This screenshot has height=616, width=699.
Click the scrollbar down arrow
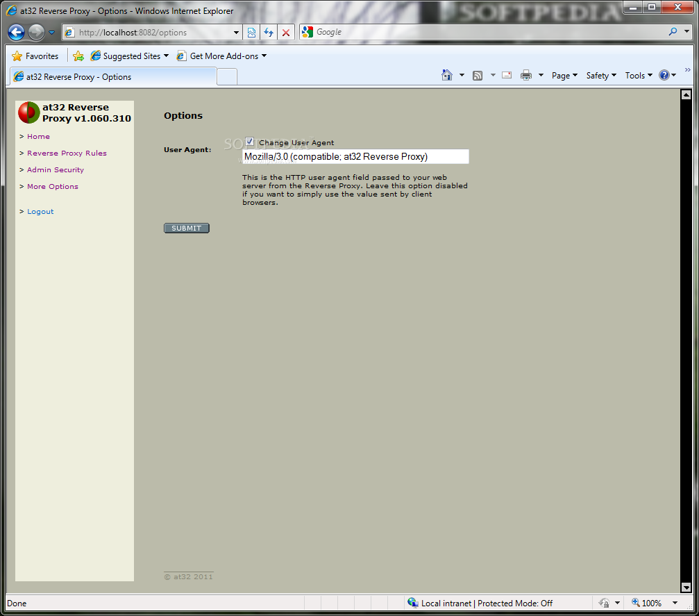686,588
